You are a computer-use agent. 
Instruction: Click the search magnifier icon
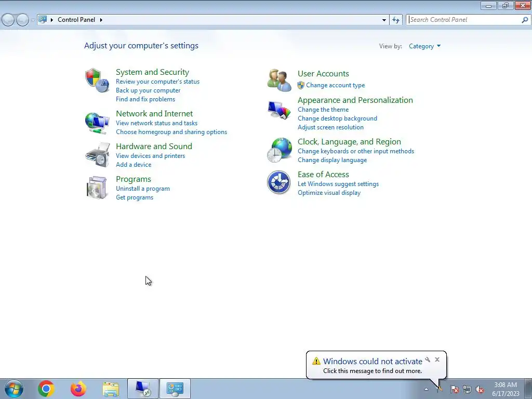tap(525, 20)
